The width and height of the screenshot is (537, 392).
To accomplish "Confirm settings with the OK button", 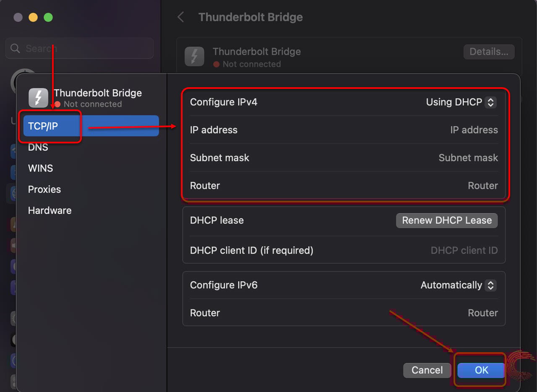I will pos(481,370).
